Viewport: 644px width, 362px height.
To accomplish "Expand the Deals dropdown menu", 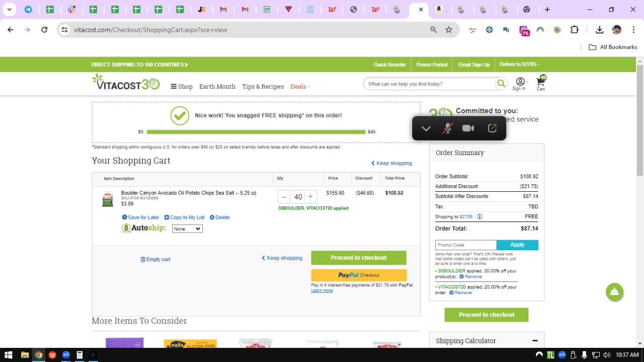I will tap(300, 87).
